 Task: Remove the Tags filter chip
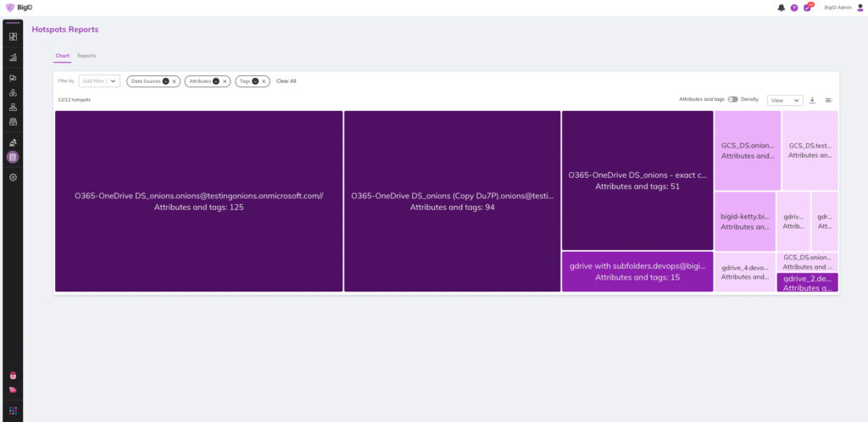coord(264,81)
